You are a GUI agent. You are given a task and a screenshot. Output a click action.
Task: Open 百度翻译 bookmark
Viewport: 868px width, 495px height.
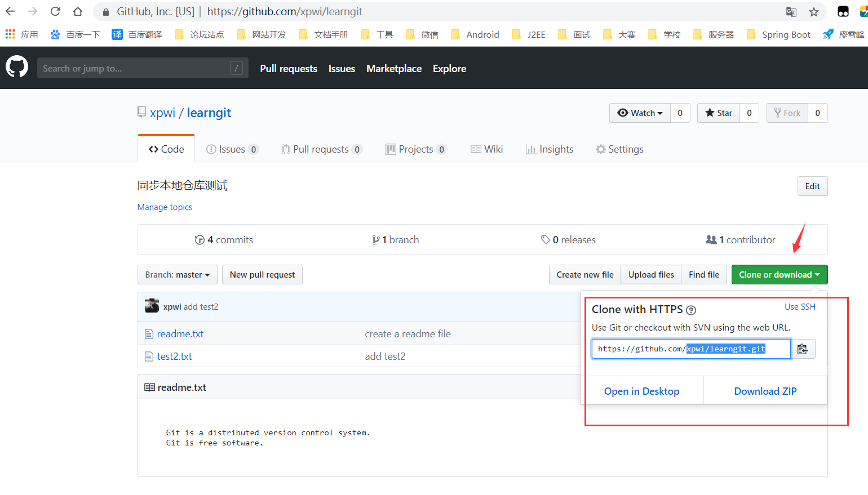[x=137, y=34]
